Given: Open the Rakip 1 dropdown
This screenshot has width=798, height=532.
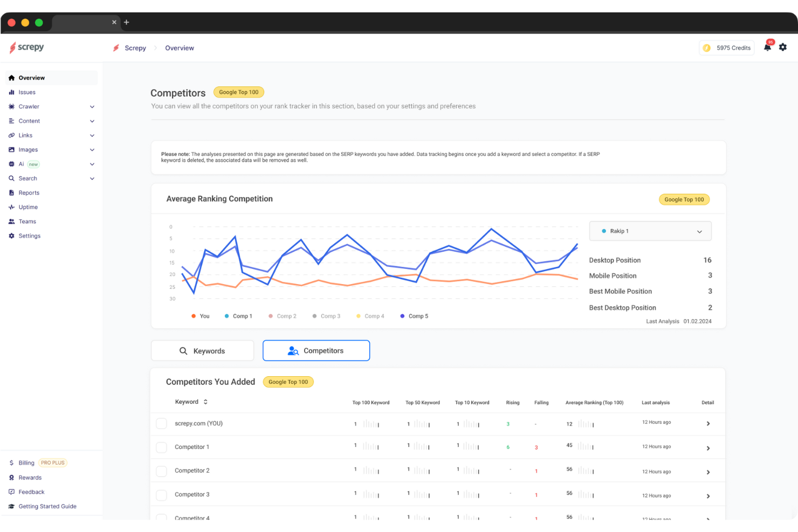Looking at the screenshot, I should [x=650, y=231].
